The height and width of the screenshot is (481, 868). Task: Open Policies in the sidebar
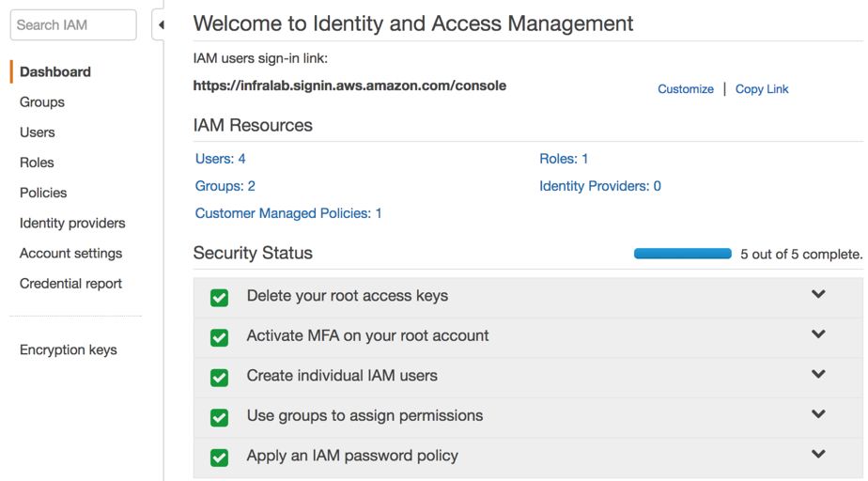pyautogui.click(x=43, y=193)
